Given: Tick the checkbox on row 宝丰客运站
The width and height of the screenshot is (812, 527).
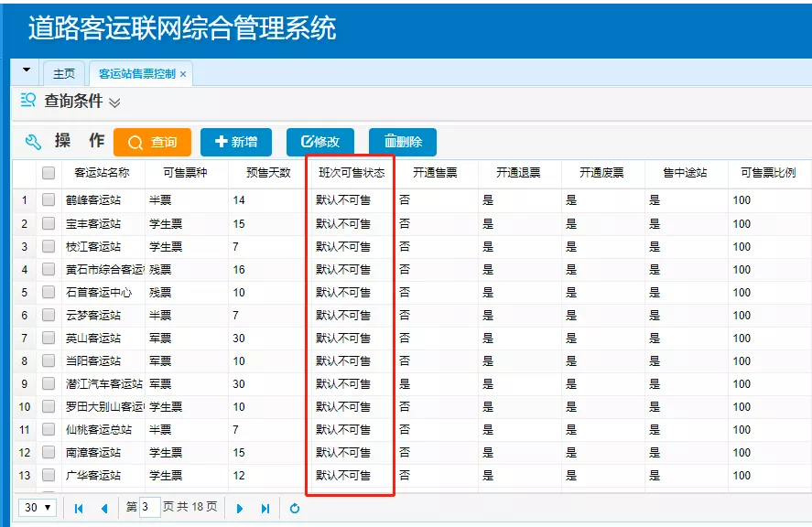Looking at the screenshot, I should click(50, 224).
